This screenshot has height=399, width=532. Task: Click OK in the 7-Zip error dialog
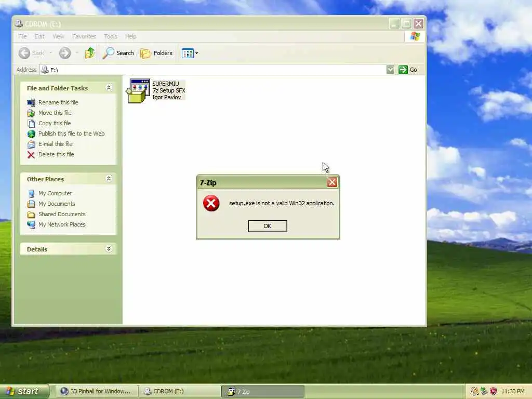pos(268,226)
